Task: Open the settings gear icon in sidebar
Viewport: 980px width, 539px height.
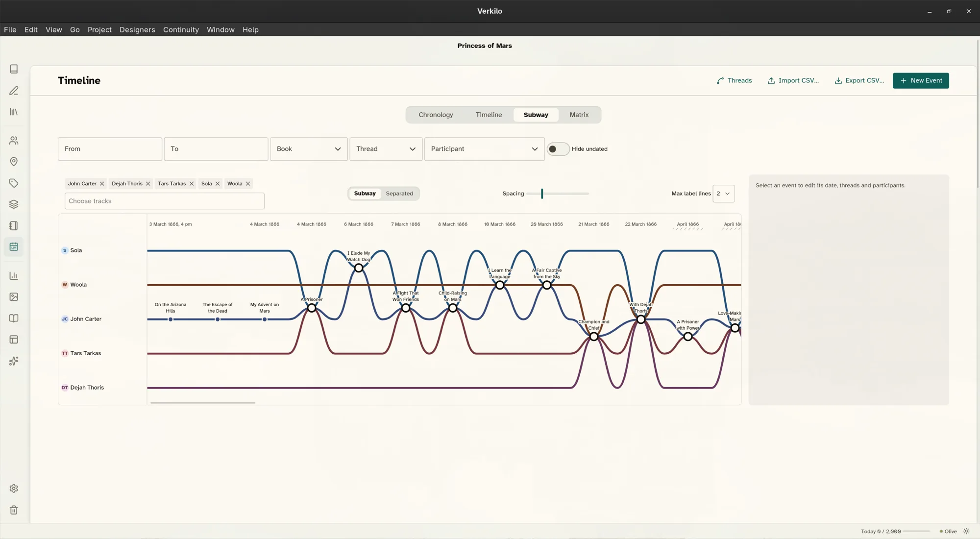Action: [x=14, y=489]
